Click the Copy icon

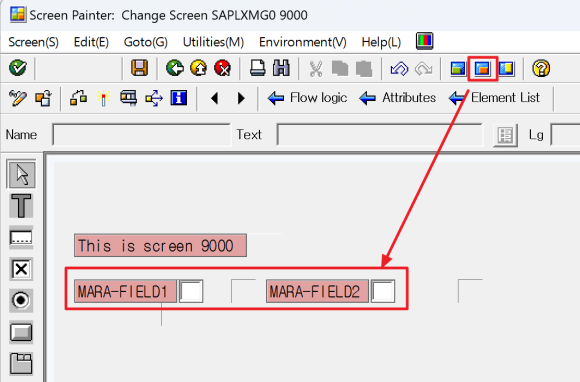point(340,68)
